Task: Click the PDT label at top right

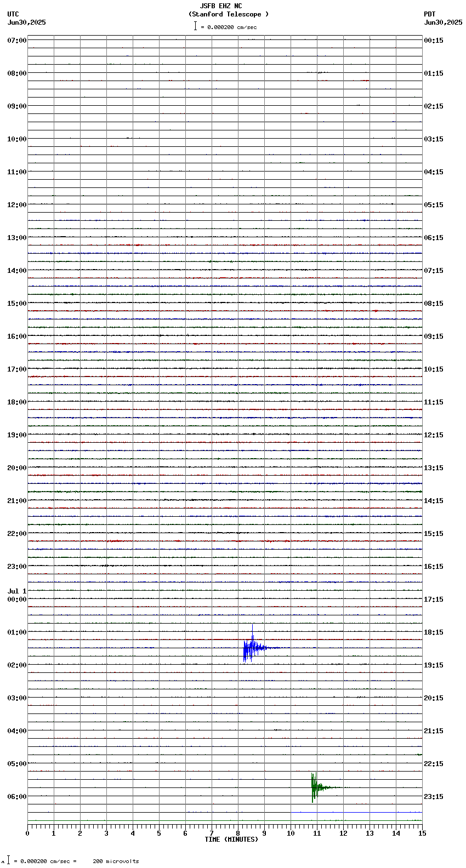Action: tap(430, 14)
